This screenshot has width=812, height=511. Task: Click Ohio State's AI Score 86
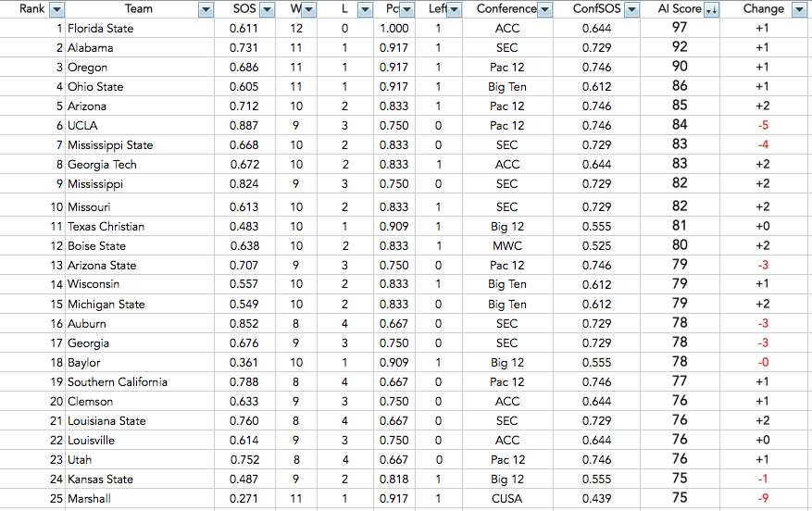click(x=680, y=85)
